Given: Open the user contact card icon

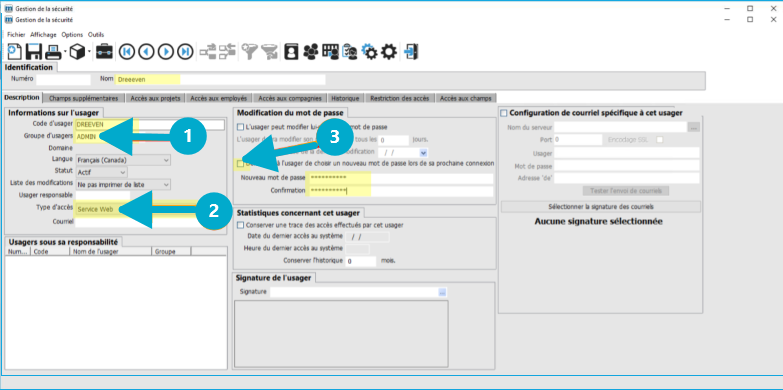Looking at the screenshot, I should (291, 51).
